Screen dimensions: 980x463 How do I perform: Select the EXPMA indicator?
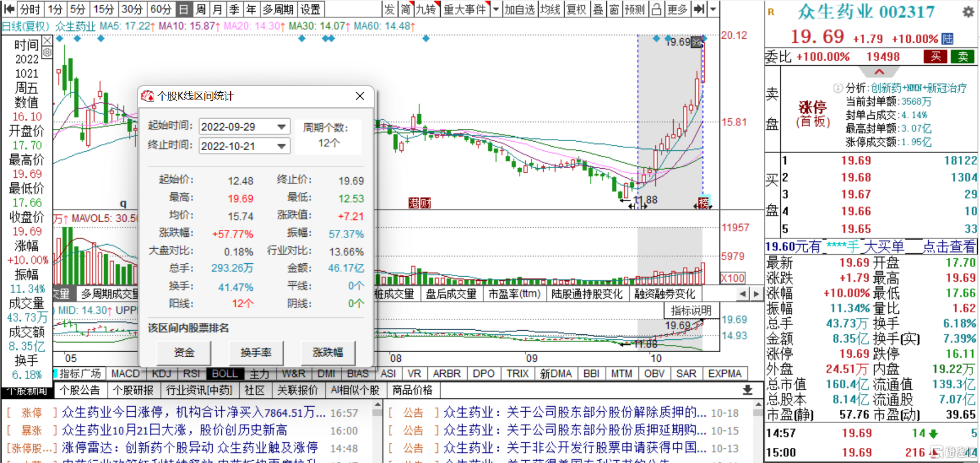coord(725,374)
